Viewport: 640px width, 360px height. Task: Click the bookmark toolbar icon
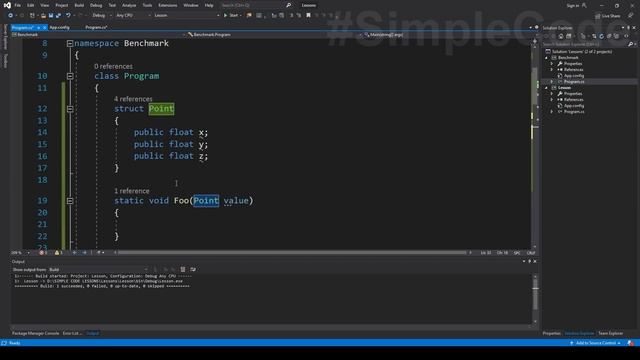click(x=308, y=15)
